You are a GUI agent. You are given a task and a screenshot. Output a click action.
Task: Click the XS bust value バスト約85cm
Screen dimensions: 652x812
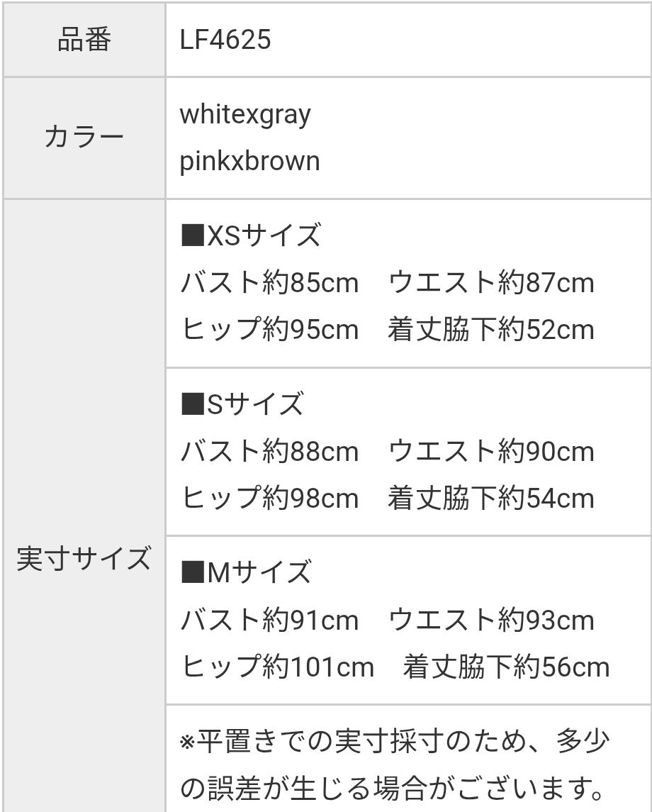pos(269,283)
